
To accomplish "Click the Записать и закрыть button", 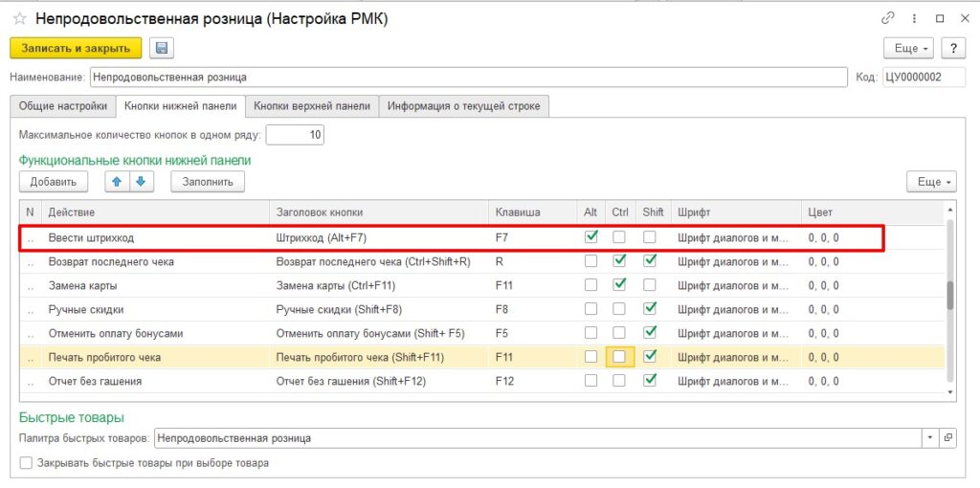I will click(x=76, y=48).
